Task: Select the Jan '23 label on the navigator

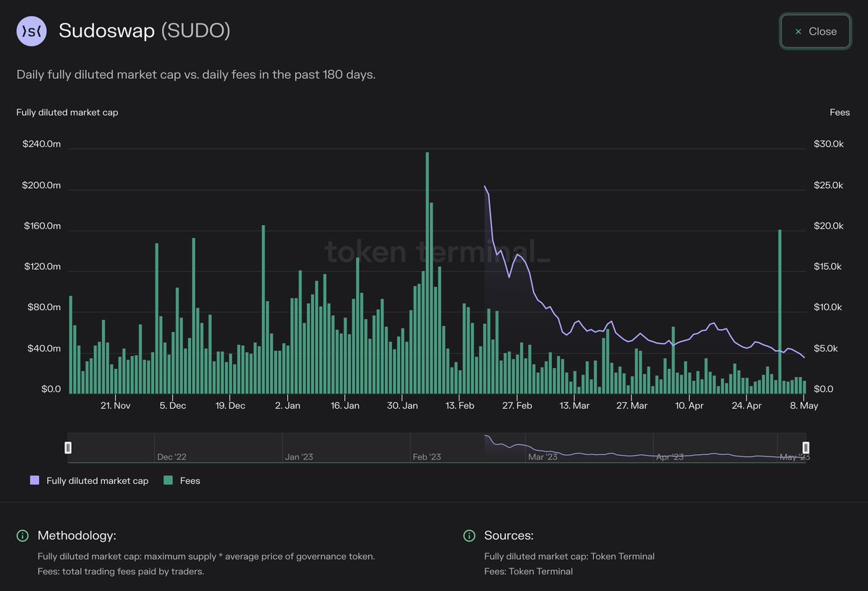Action: click(x=297, y=457)
